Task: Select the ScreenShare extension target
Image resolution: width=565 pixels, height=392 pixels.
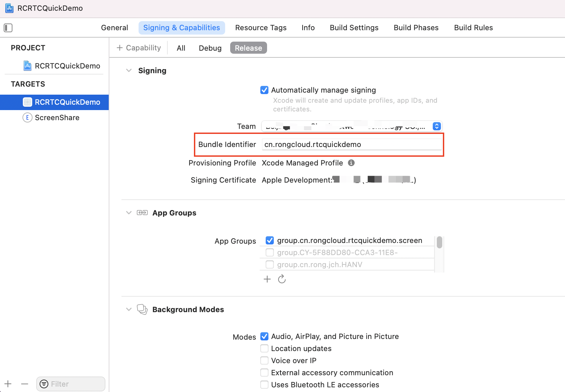Action: pyautogui.click(x=57, y=118)
